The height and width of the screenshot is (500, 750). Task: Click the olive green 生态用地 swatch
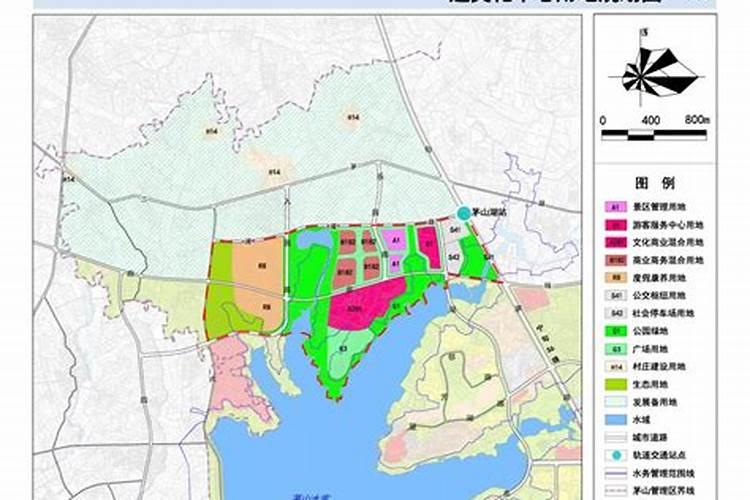pos(616,384)
